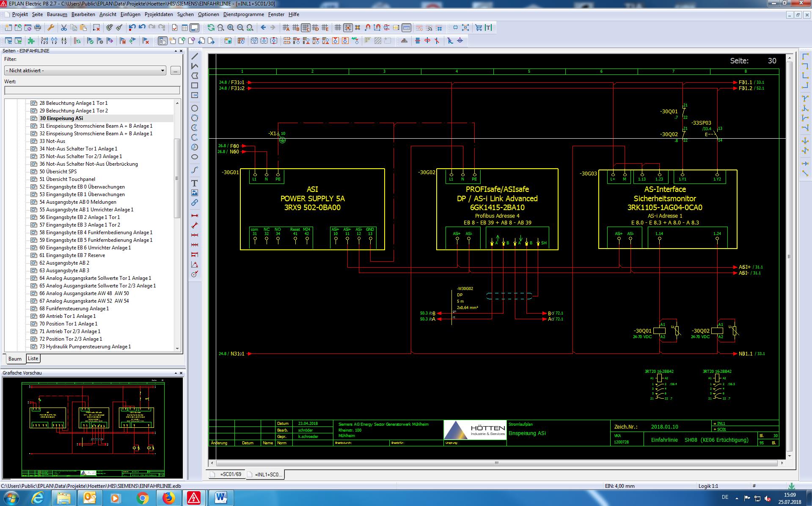
Task: Toggle the grid C snap setting
Action: (306, 28)
